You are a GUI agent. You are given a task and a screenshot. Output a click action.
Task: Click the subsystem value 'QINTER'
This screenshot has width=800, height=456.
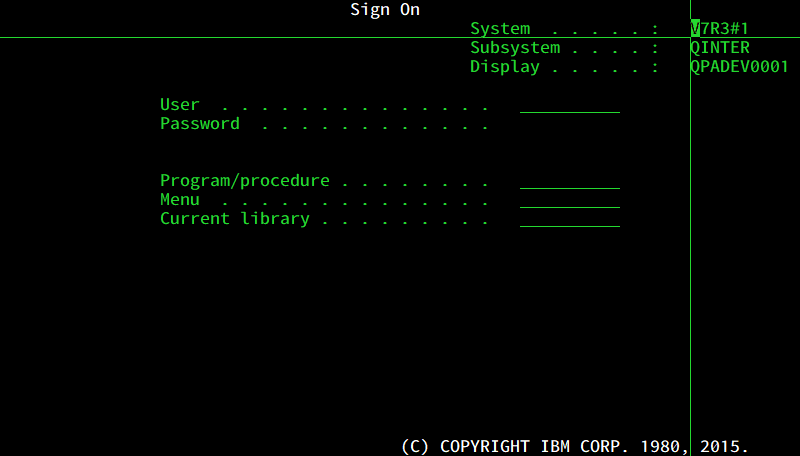point(720,47)
